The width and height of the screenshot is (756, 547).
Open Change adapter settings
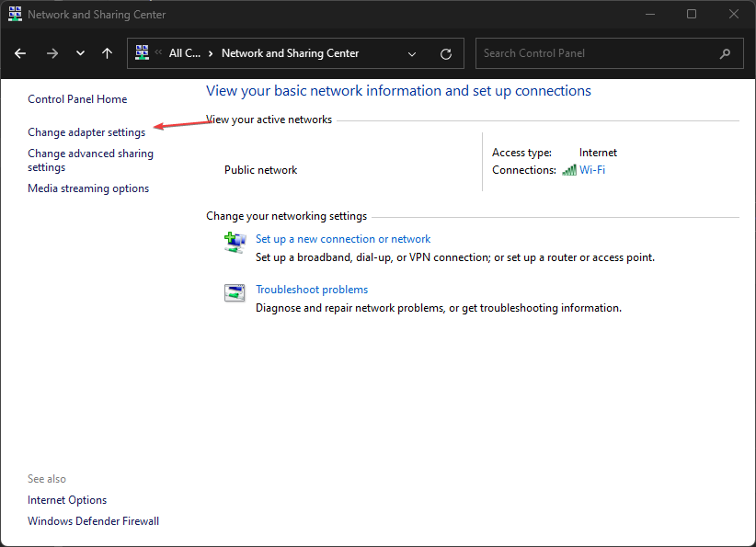86,132
